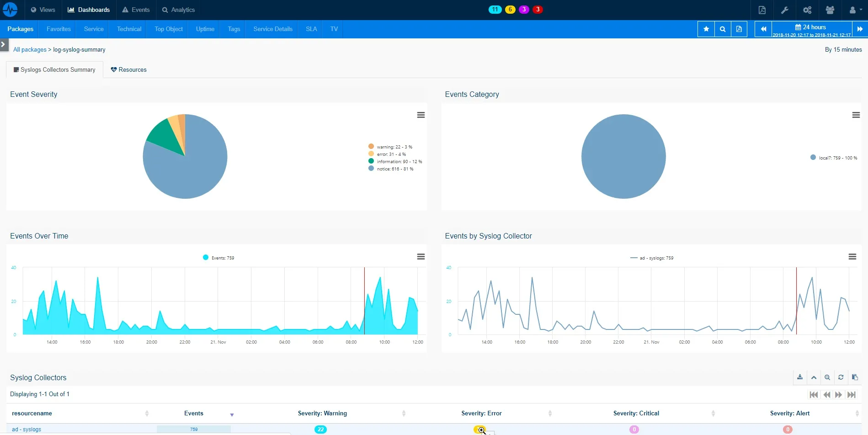The image size is (868, 435).
Task: Open the 24 hours date range picker
Action: coord(811,29)
